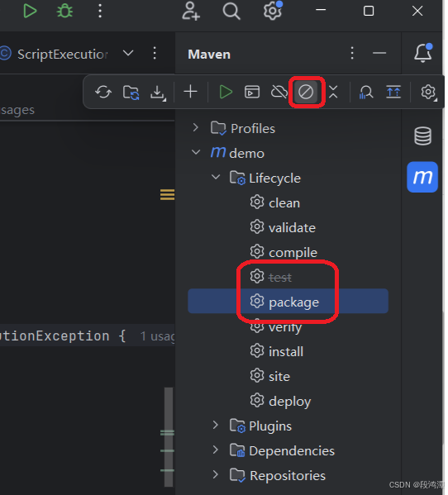Collapse the demo project node
The image size is (448, 495).
pyautogui.click(x=196, y=152)
